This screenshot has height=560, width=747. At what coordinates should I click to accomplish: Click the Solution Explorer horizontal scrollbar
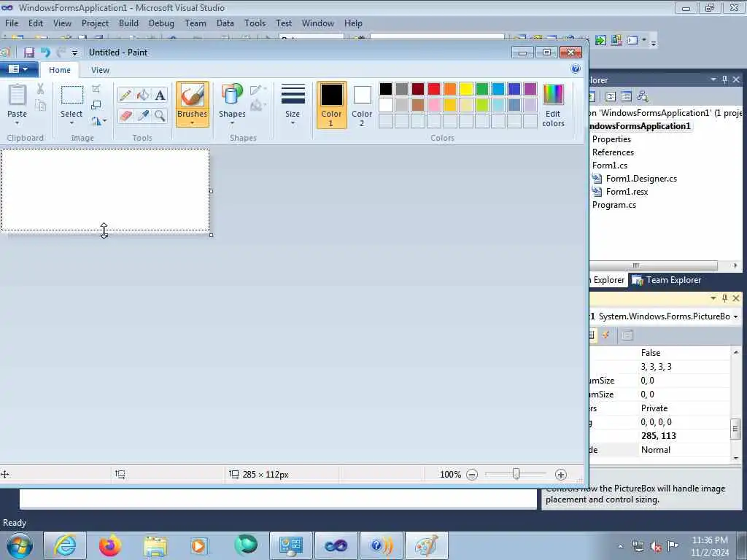[653, 265]
